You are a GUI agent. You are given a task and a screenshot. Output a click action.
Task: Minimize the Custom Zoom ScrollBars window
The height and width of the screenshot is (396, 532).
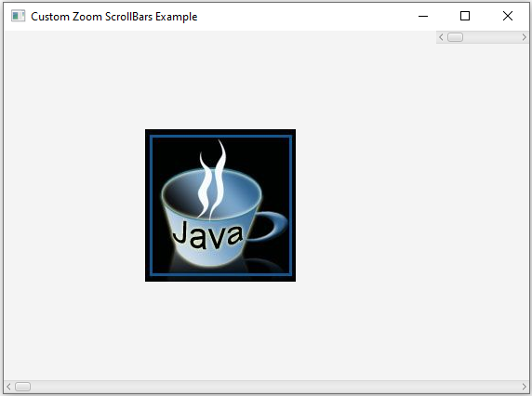tap(423, 16)
